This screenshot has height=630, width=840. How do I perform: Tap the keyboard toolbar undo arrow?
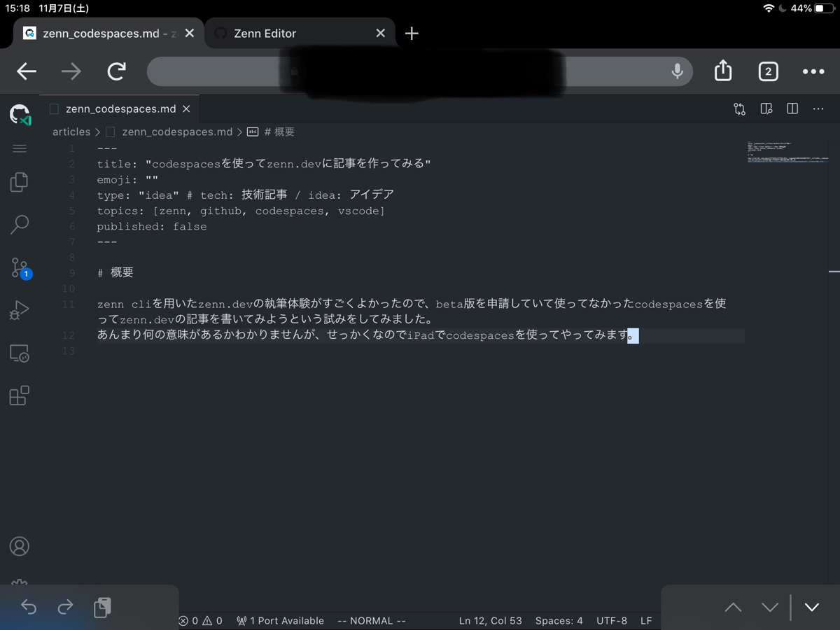pyautogui.click(x=29, y=607)
